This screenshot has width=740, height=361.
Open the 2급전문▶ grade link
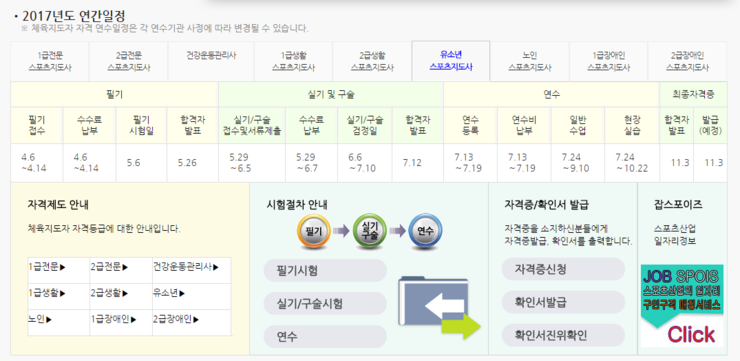109,267
